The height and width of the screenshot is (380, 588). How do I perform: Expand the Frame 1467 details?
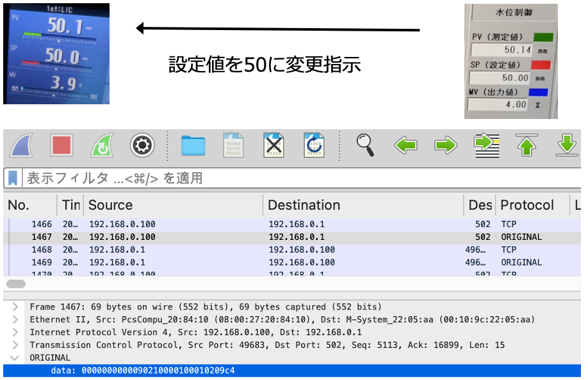coord(15,307)
